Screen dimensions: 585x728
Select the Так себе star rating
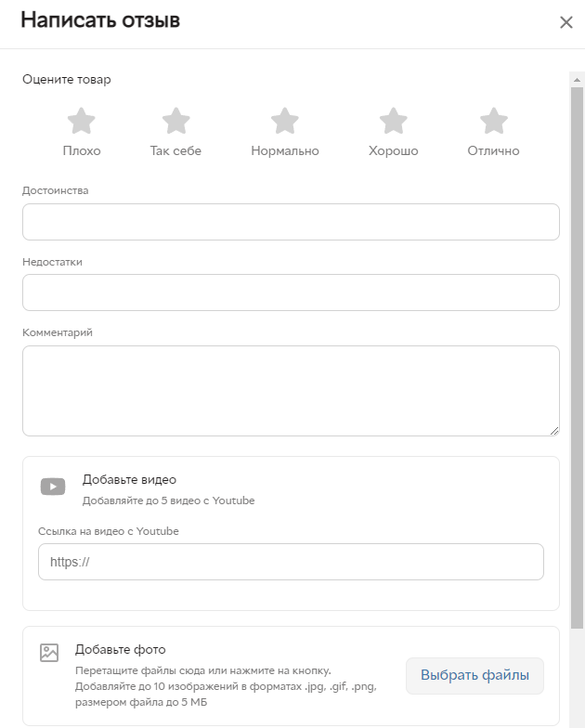176,121
